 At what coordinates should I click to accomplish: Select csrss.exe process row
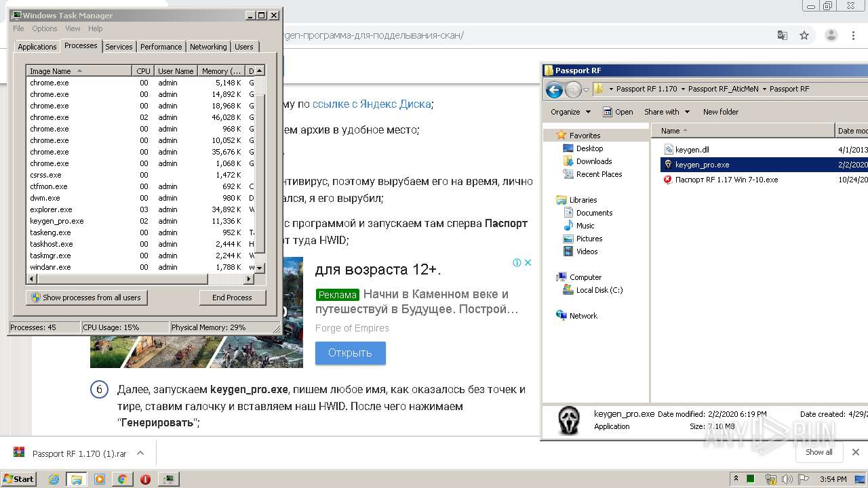pos(140,175)
